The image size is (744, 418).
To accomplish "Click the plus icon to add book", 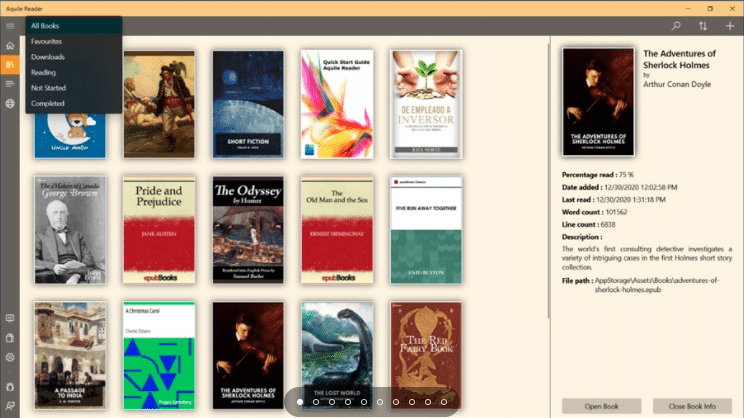I will coord(730,26).
